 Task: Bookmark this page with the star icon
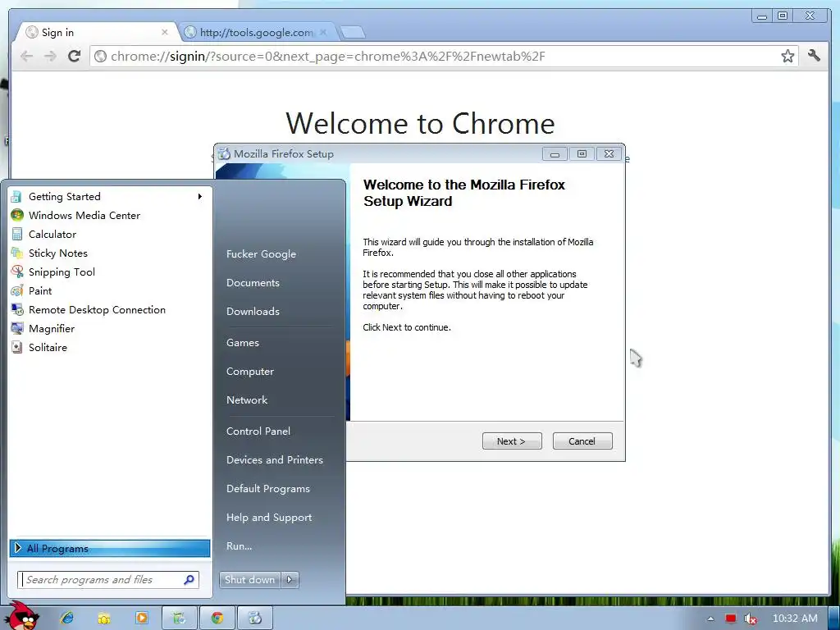click(787, 57)
